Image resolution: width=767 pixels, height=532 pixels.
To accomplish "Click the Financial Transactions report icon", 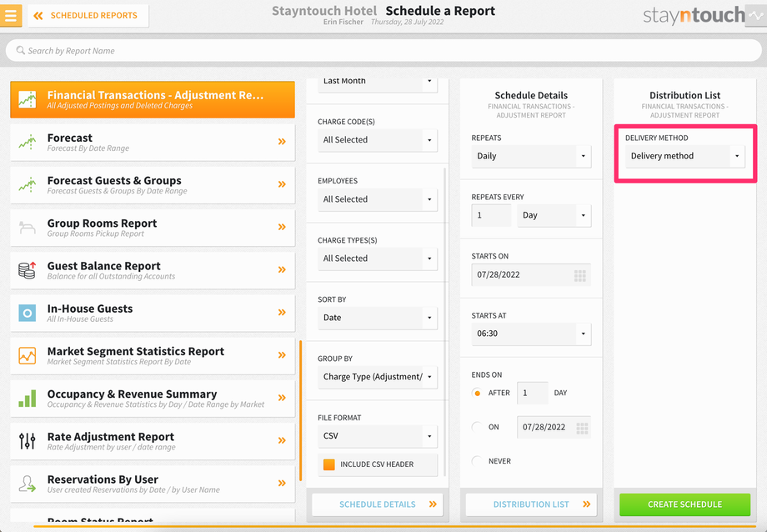I will [28, 99].
